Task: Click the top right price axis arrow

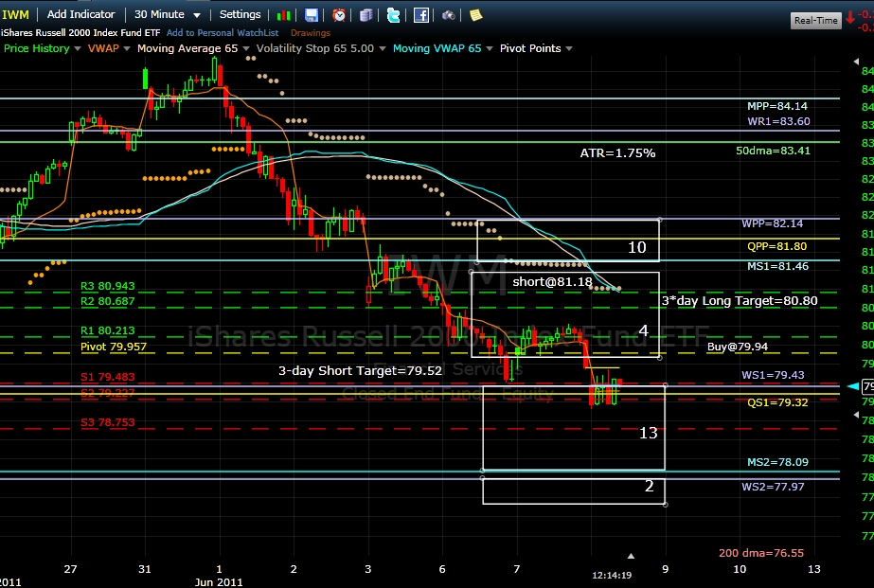Action: point(856,62)
